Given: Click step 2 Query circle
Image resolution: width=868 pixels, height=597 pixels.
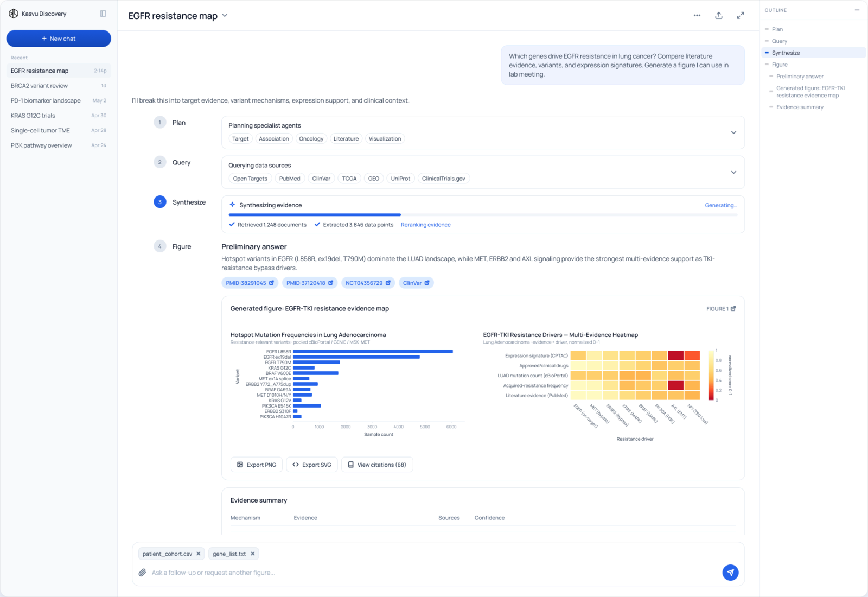Looking at the screenshot, I should pyautogui.click(x=160, y=162).
